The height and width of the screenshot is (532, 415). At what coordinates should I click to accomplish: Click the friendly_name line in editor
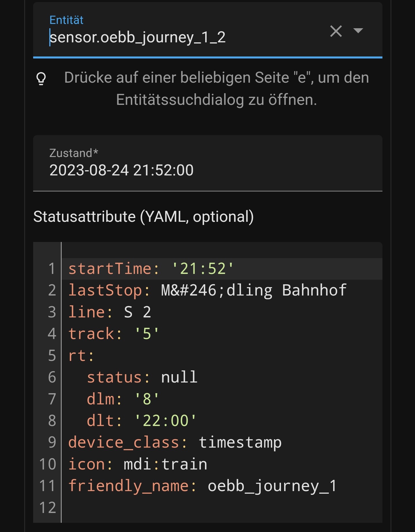(x=202, y=486)
